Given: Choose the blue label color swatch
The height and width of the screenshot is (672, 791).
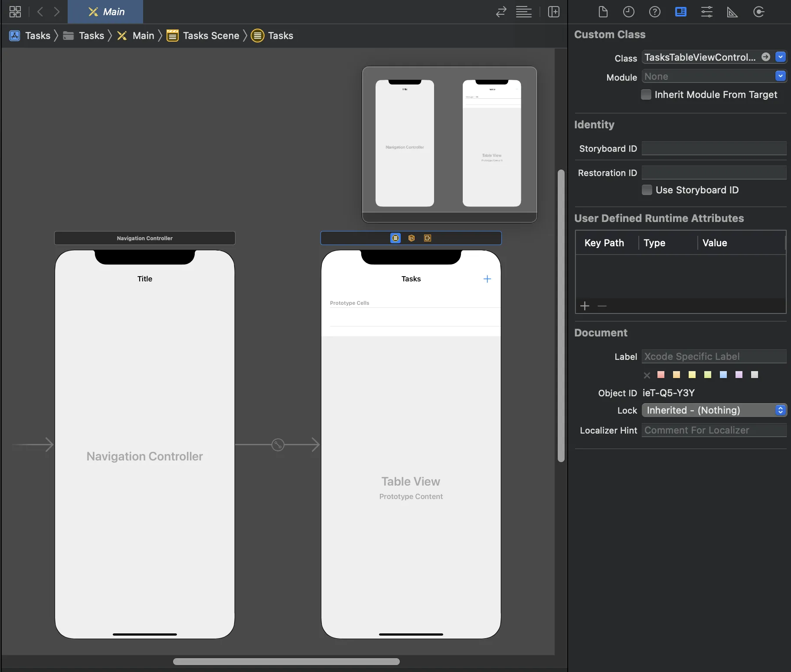Looking at the screenshot, I should (723, 375).
